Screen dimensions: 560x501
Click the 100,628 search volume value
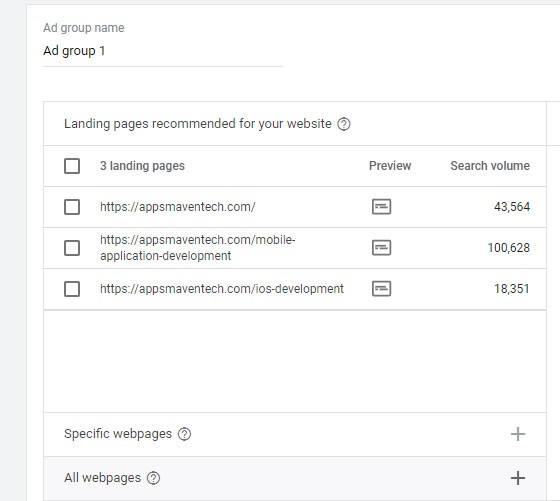[509, 248]
